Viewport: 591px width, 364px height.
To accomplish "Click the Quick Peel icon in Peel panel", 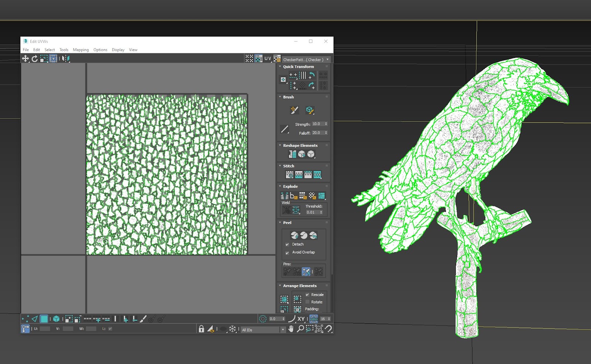I will click(294, 235).
